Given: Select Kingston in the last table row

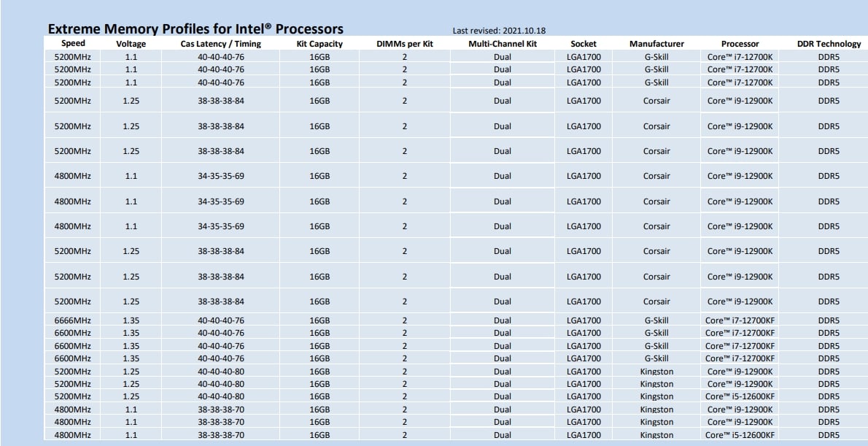Looking at the screenshot, I should pos(656,435).
